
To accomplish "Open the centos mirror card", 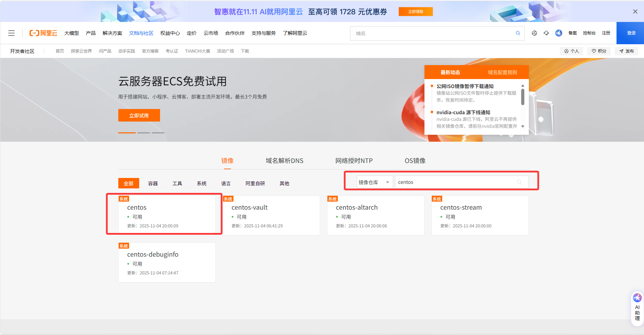I will click(x=167, y=215).
